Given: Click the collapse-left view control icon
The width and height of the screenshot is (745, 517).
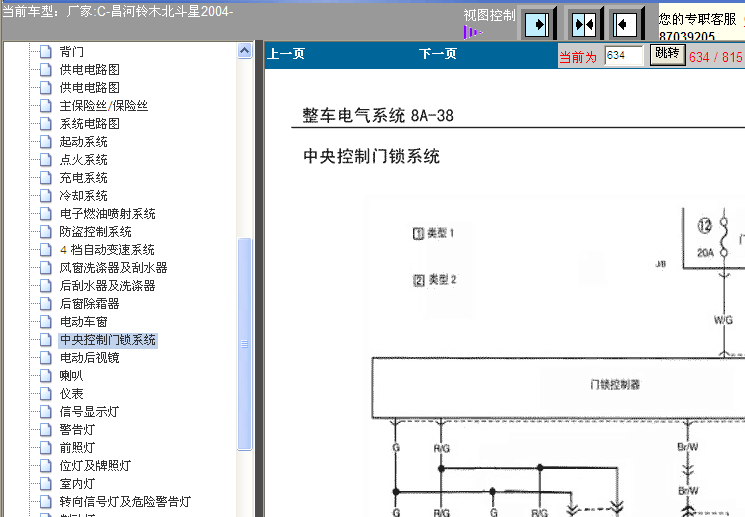Looking at the screenshot, I should tap(626, 24).
